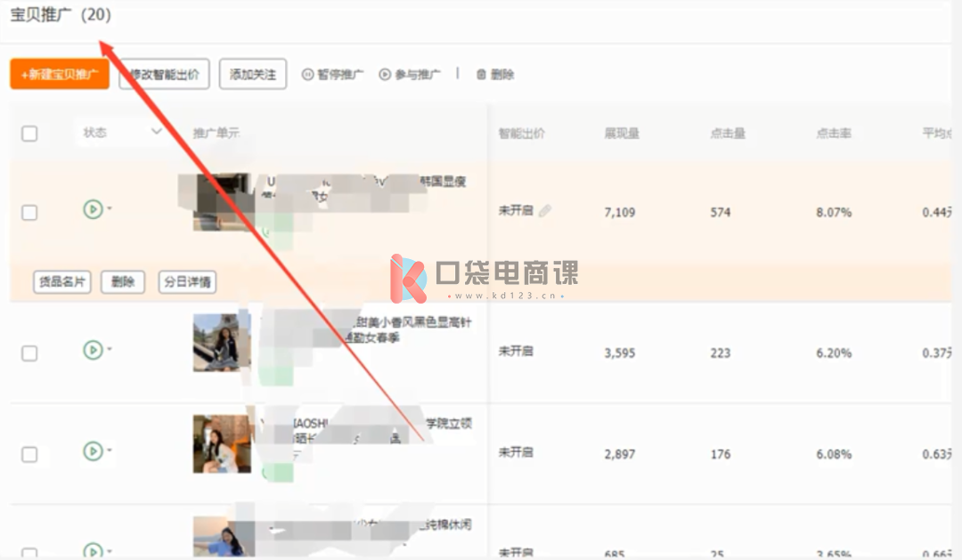Open the status caret in the 7,109 row

pos(110,208)
